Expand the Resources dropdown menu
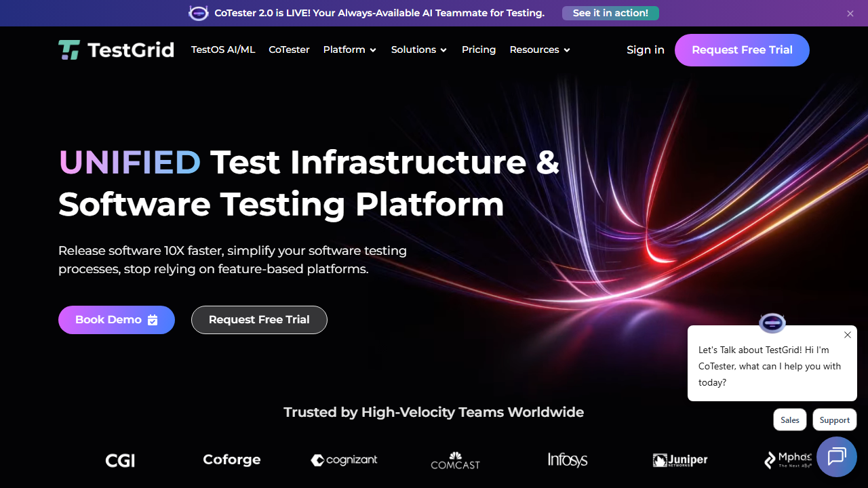This screenshot has height=488, width=868. click(540, 49)
